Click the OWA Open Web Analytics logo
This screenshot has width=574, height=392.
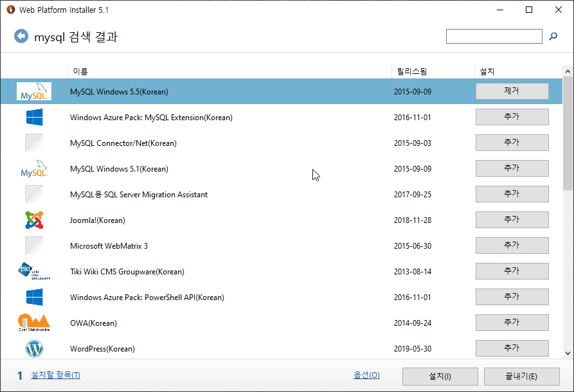34,323
